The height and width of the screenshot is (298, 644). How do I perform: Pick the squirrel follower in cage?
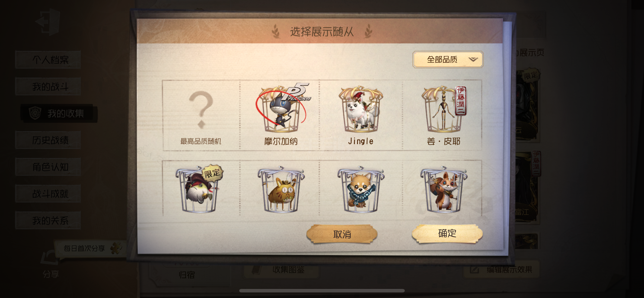[x=443, y=189]
